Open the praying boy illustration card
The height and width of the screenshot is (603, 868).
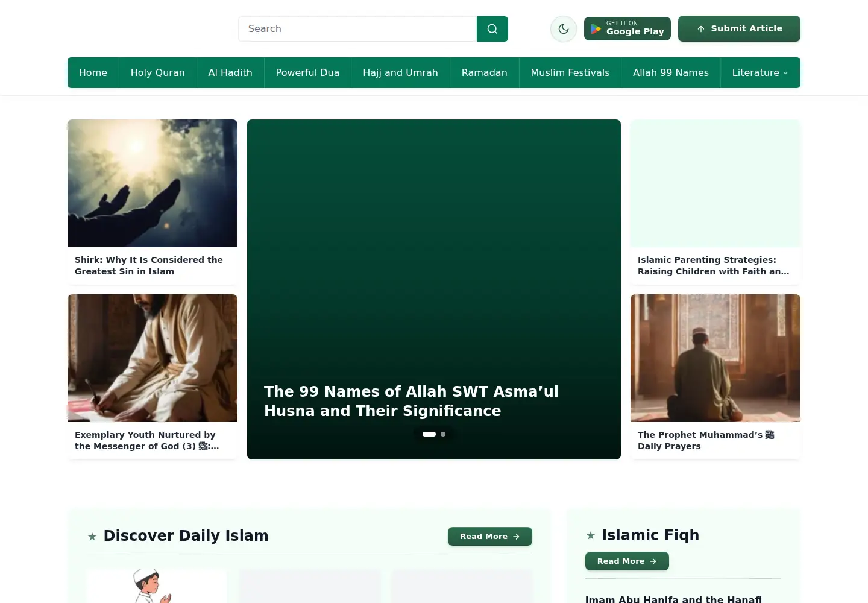pos(157,586)
